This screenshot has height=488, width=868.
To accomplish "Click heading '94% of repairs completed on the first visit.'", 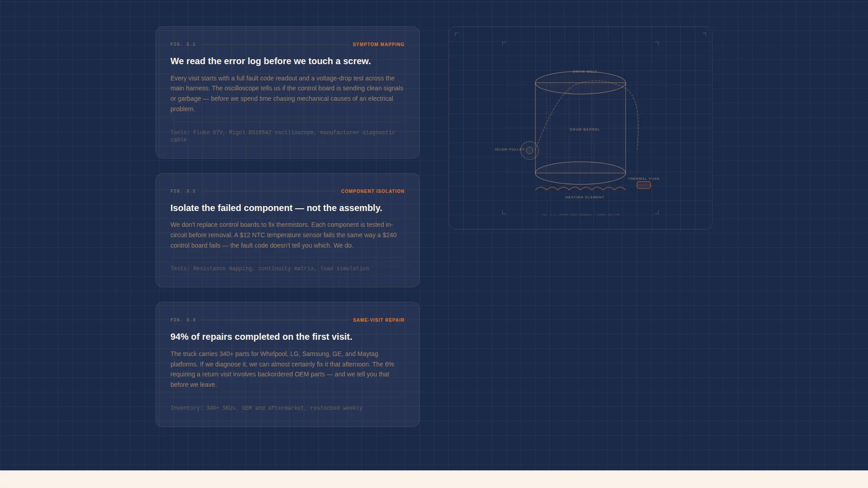I will 261,337.
